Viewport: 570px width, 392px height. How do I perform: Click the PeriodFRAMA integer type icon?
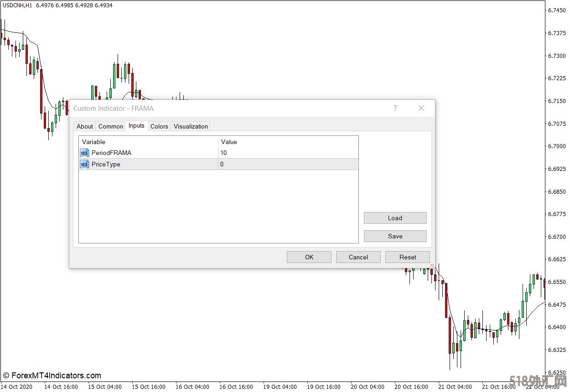(84, 153)
